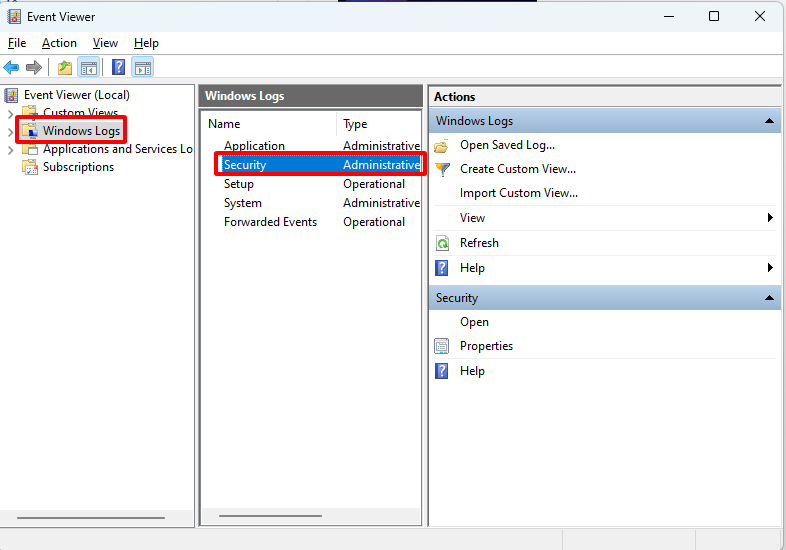
Task: Open the Help submenu arrow under Windows Logs
Action: pos(770,268)
